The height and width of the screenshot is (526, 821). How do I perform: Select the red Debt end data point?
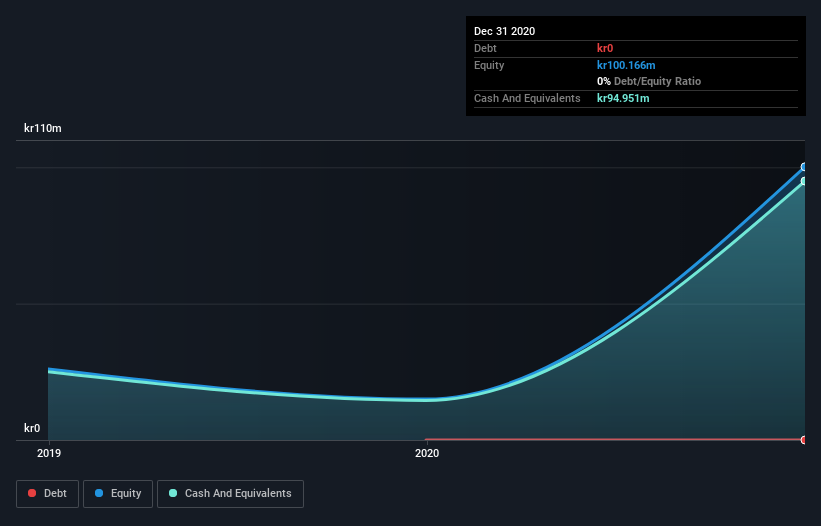point(804,440)
